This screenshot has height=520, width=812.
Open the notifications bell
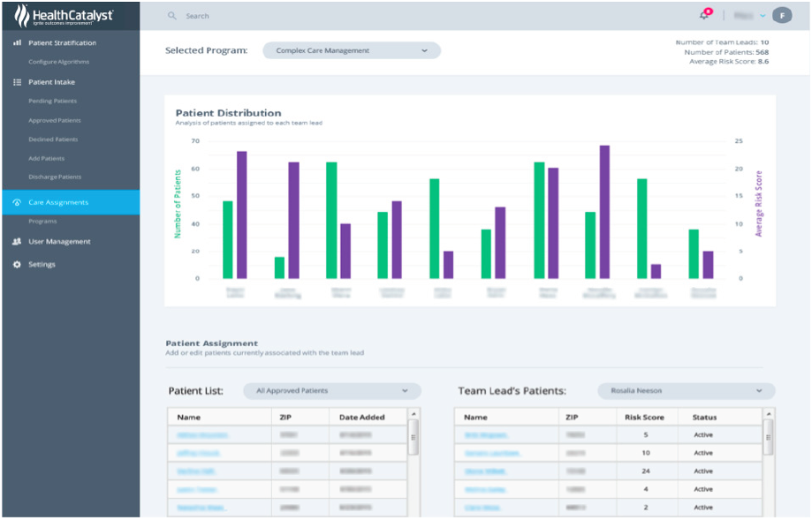(x=704, y=14)
